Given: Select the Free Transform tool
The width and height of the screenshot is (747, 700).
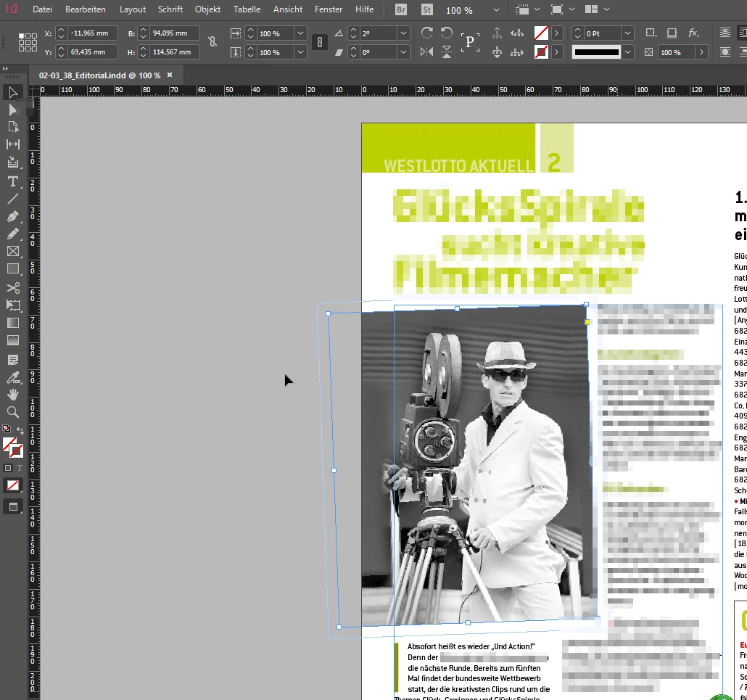Looking at the screenshot, I should 13,305.
